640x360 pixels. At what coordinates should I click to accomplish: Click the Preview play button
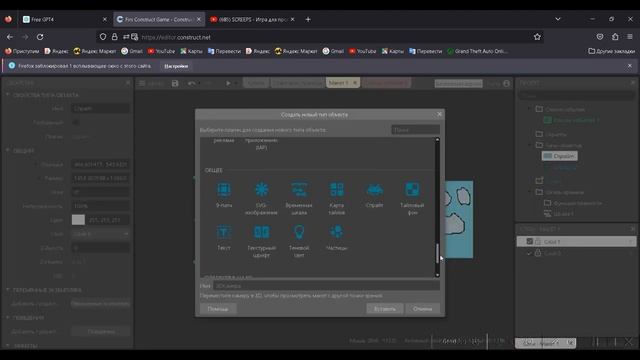coord(228,83)
